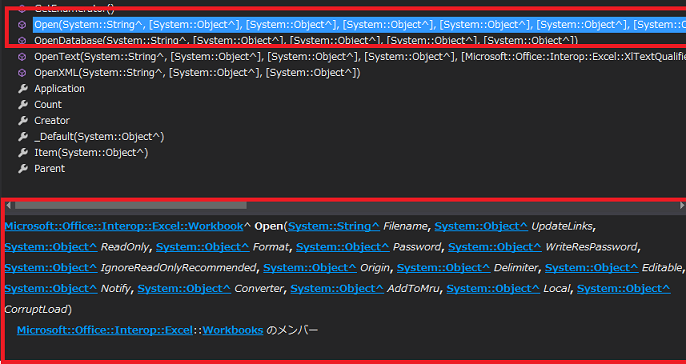Click the のメンバー text in the description

[x=292, y=330]
